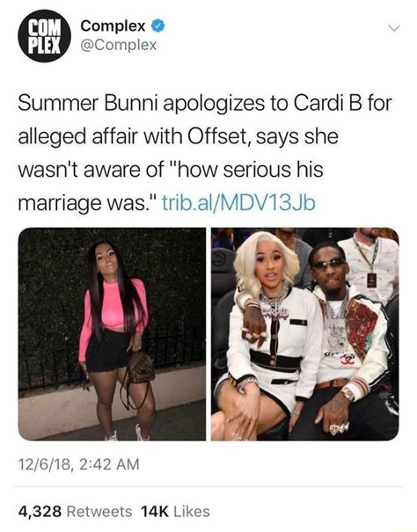Click the Likes label
This screenshot has width=417, height=532.
coord(192,511)
